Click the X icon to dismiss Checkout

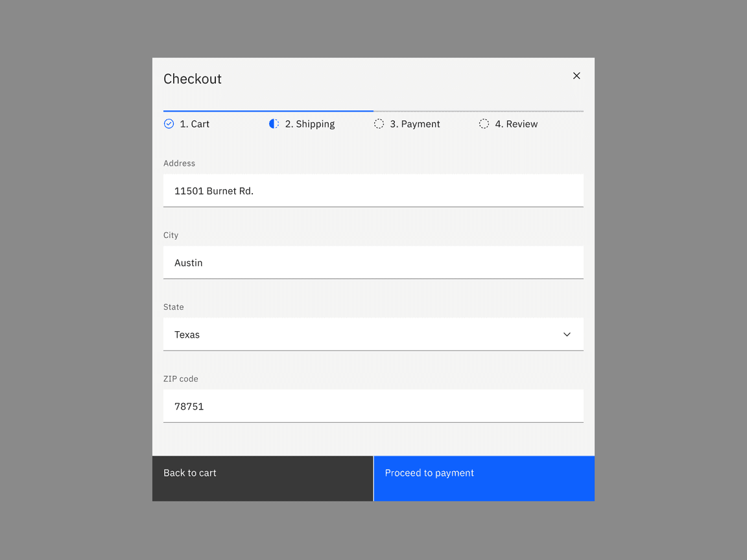click(x=576, y=76)
